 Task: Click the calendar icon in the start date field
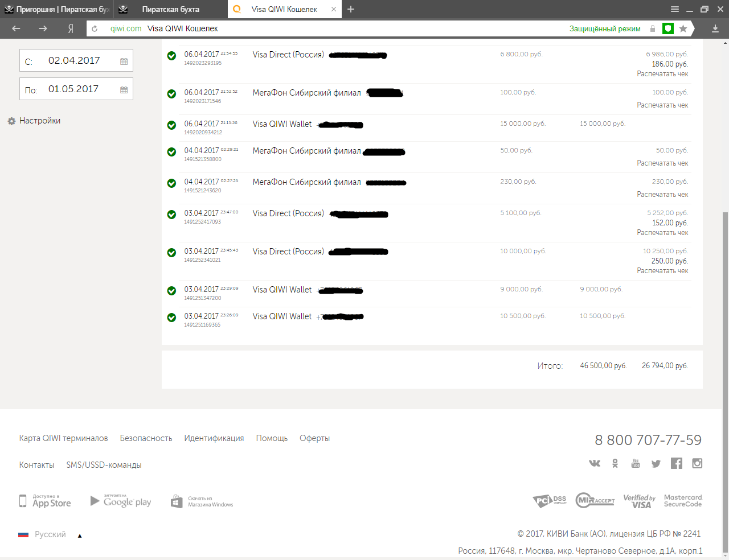[x=124, y=61]
